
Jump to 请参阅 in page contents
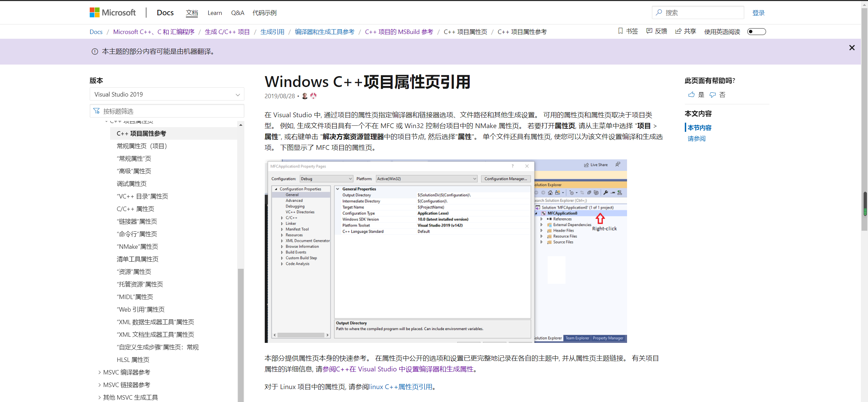pyautogui.click(x=696, y=138)
